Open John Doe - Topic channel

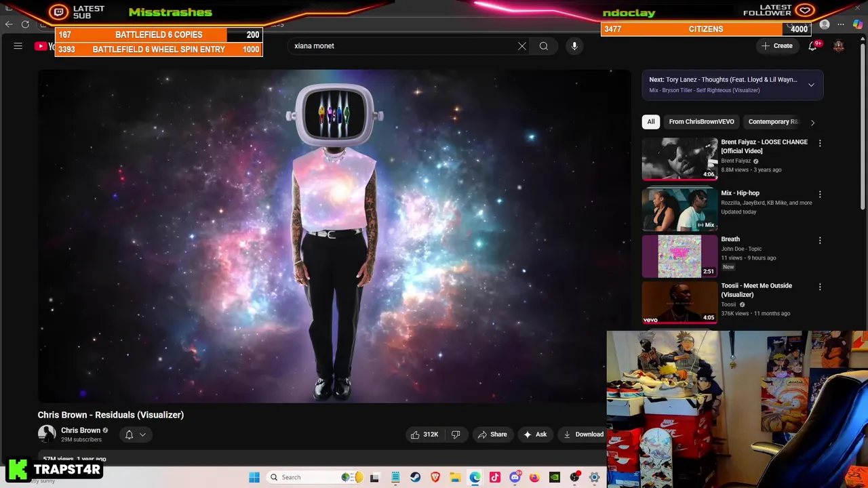pos(741,249)
